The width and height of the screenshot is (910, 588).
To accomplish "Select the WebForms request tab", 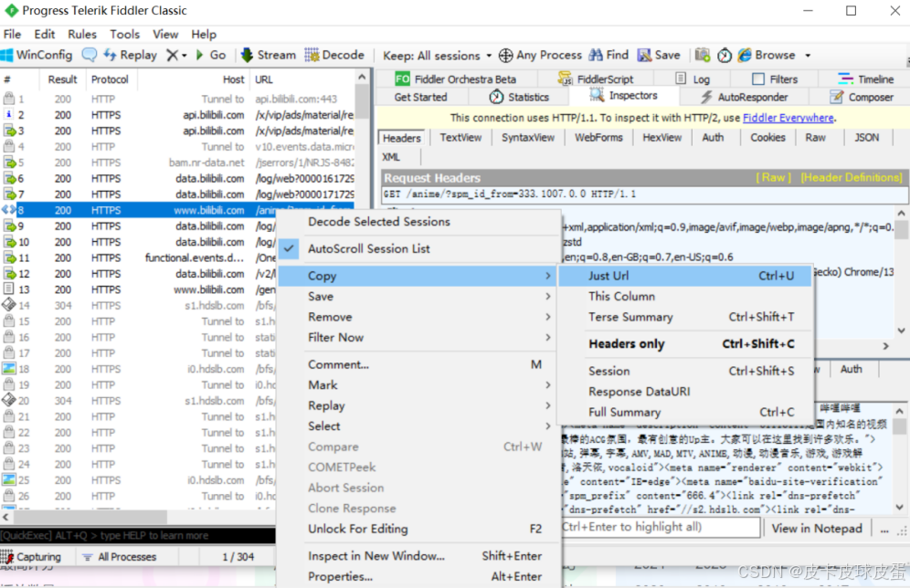I will click(598, 138).
